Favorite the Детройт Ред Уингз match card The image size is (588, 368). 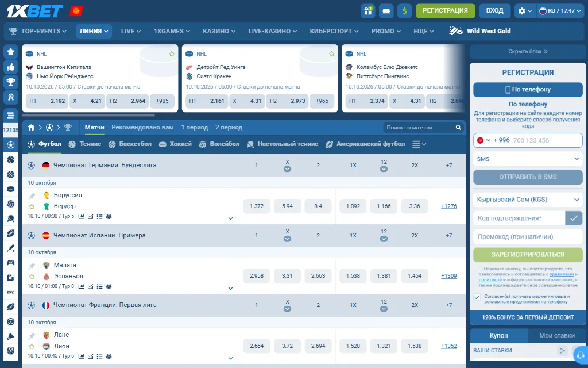coord(331,54)
